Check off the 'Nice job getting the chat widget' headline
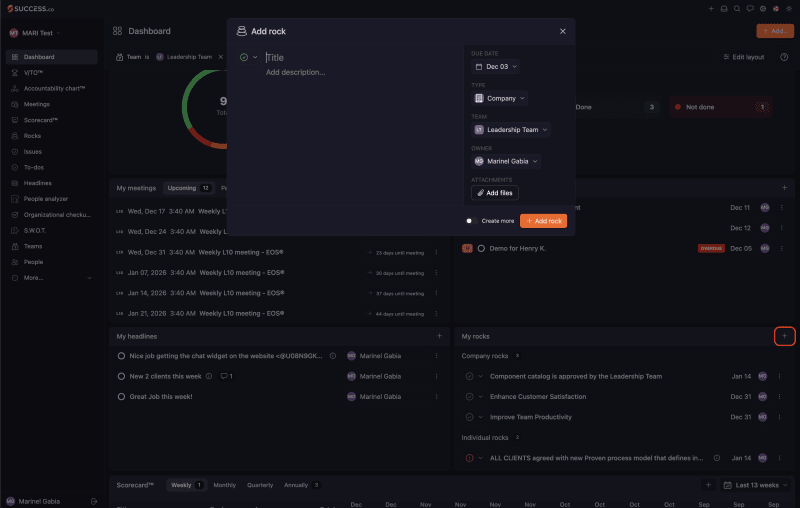800x508 pixels. (121, 356)
